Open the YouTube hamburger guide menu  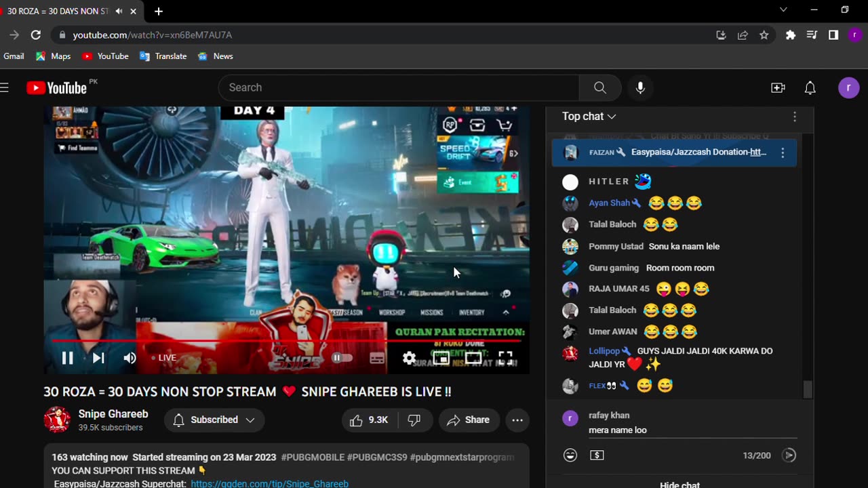[x=5, y=87]
